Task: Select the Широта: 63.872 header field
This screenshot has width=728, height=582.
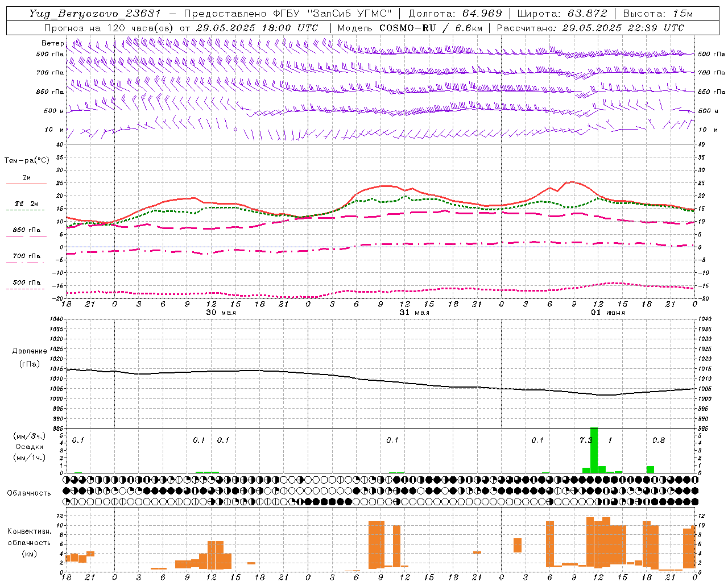Action: 562,14
